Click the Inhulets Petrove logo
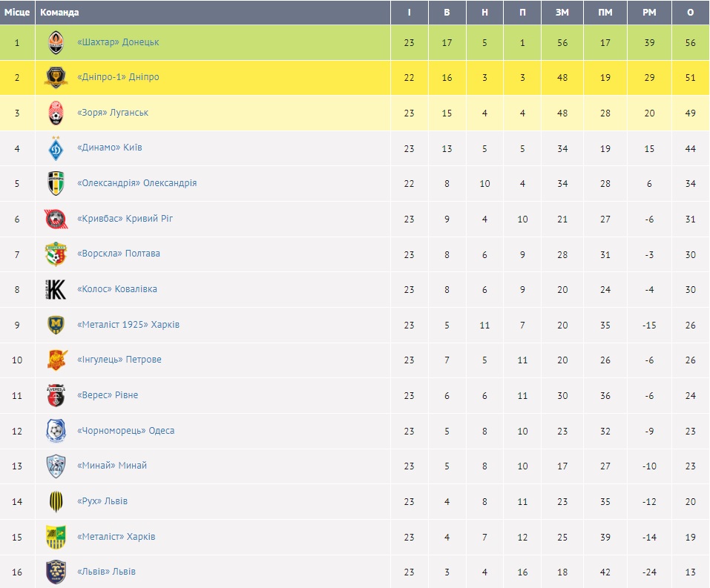Image resolution: width=710 pixels, height=588 pixels. click(x=56, y=360)
